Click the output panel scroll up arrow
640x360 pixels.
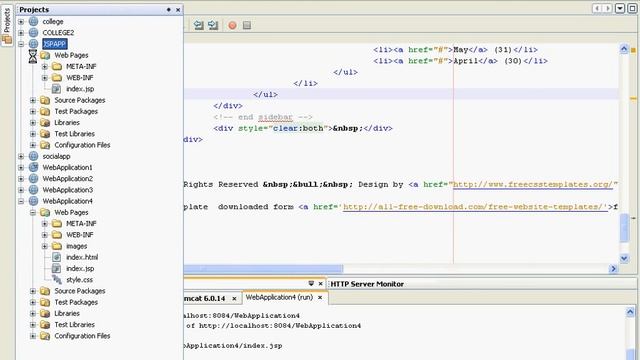630,312
